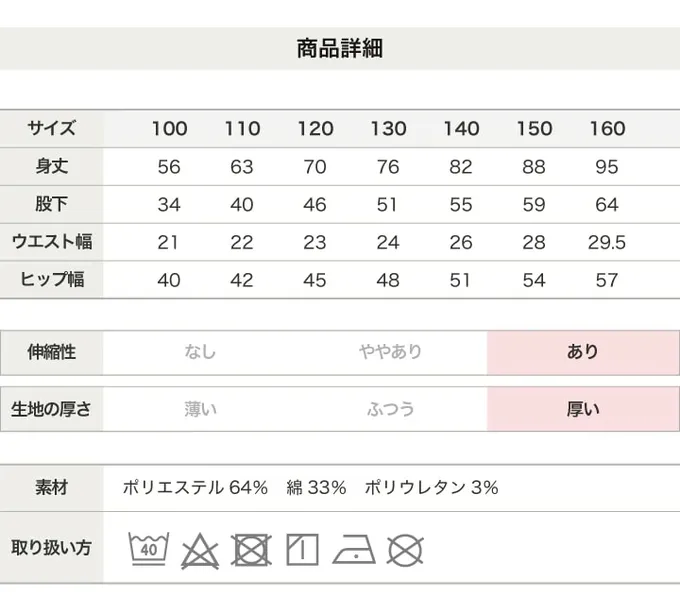
Task: Click the 取り扱い方 row label
Action: pos(51,547)
